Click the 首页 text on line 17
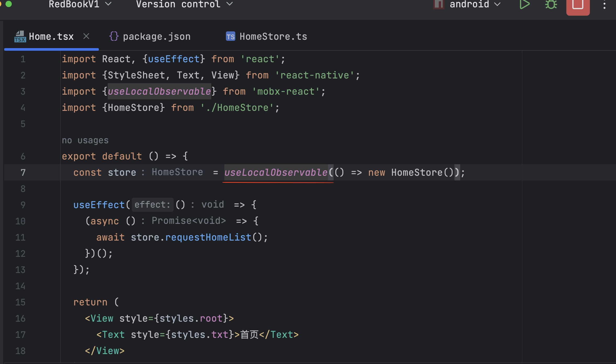Viewport: 616px width, 364px height. click(249, 335)
